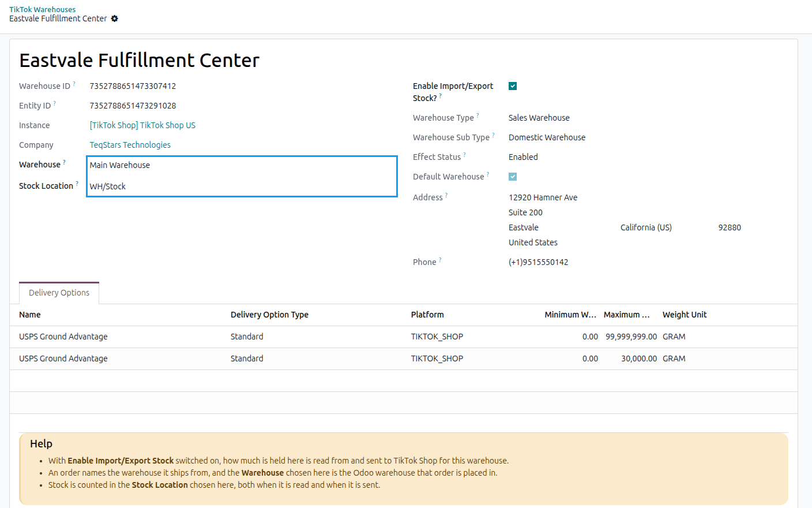Viewport: 812px width, 508px height.
Task: Switch to the Delivery Options tab
Action: (59, 293)
